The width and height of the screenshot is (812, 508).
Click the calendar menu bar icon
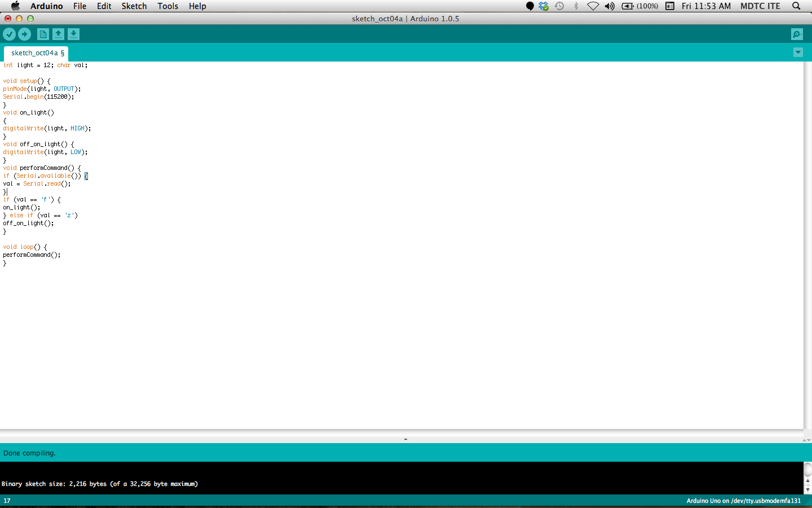(670, 6)
